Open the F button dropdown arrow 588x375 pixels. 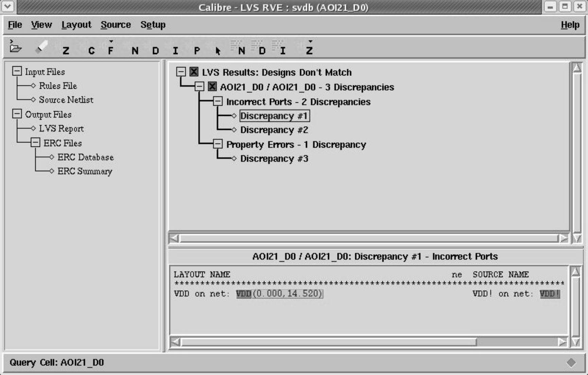tap(111, 41)
